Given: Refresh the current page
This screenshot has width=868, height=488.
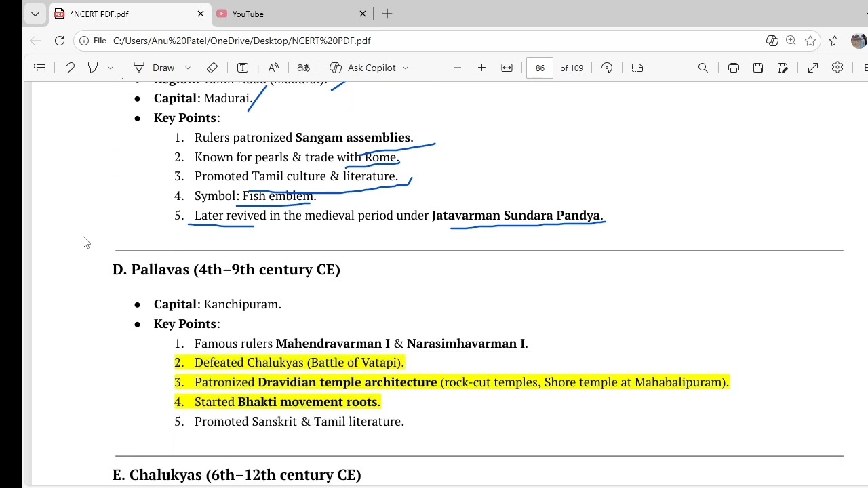Looking at the screenshot, I should [x=60, y=41].
